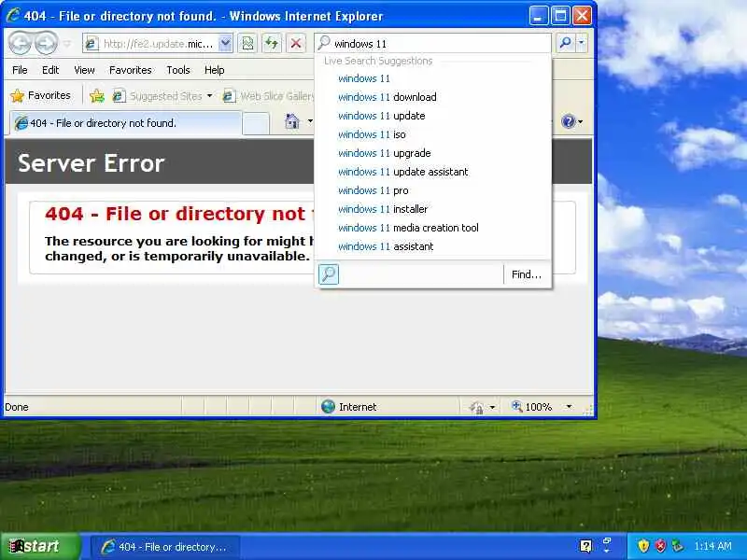Click the address bar URL field
747x560 pixels.
coord(150,44)
